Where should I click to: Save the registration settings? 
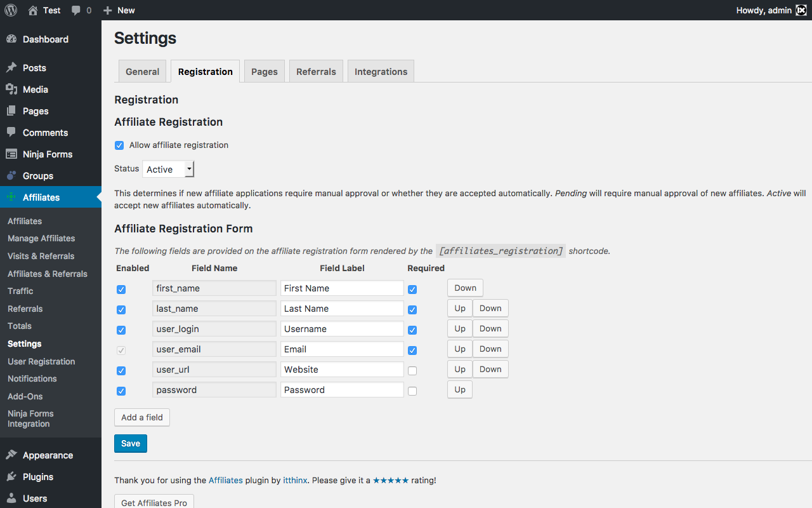131,444
